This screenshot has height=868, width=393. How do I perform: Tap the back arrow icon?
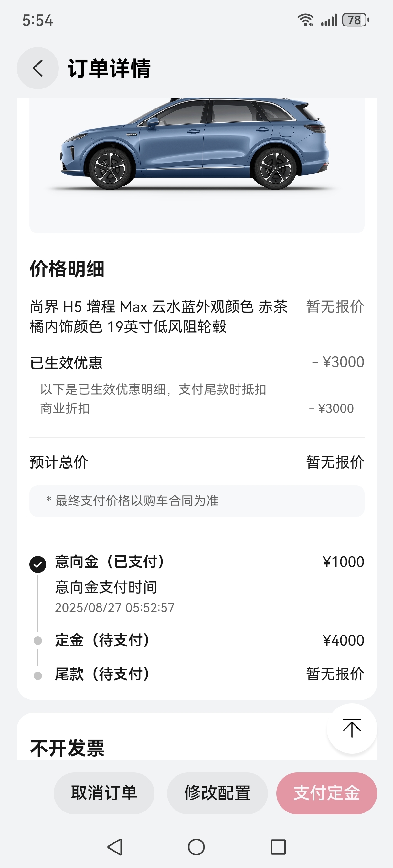click(x=38, y=68)
